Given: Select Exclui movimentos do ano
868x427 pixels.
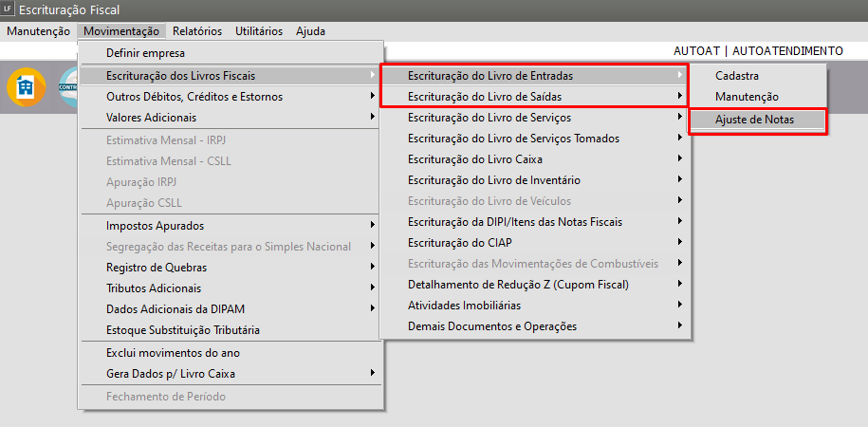Looking at the screenshot, I should point(173,352).
